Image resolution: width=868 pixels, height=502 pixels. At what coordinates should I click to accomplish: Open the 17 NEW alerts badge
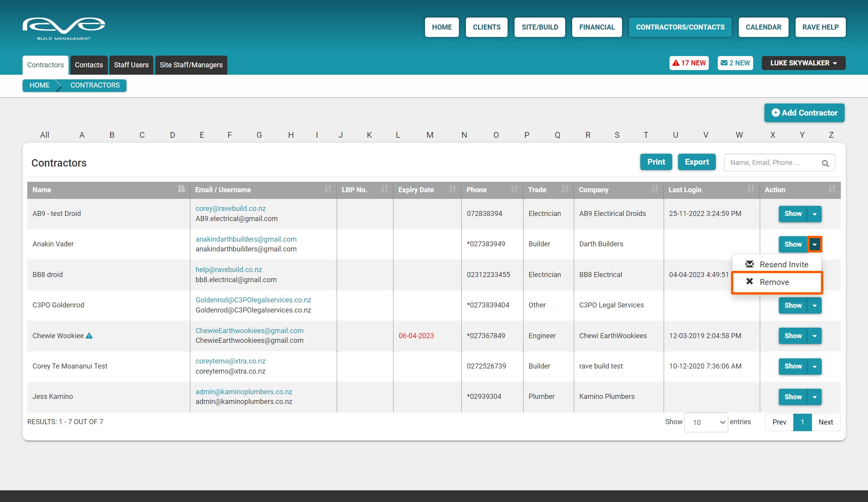[x=689, y=63]
